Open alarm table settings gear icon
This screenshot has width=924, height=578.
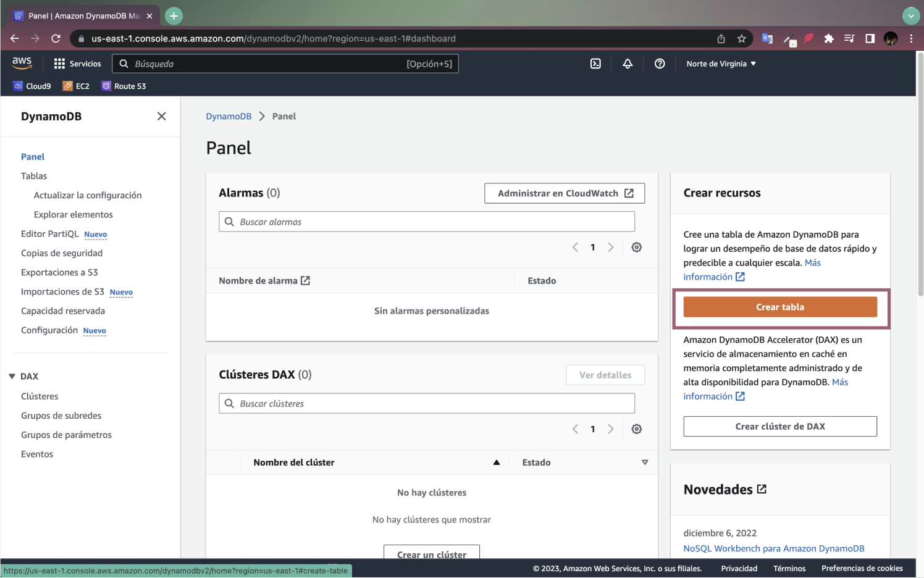637,247
